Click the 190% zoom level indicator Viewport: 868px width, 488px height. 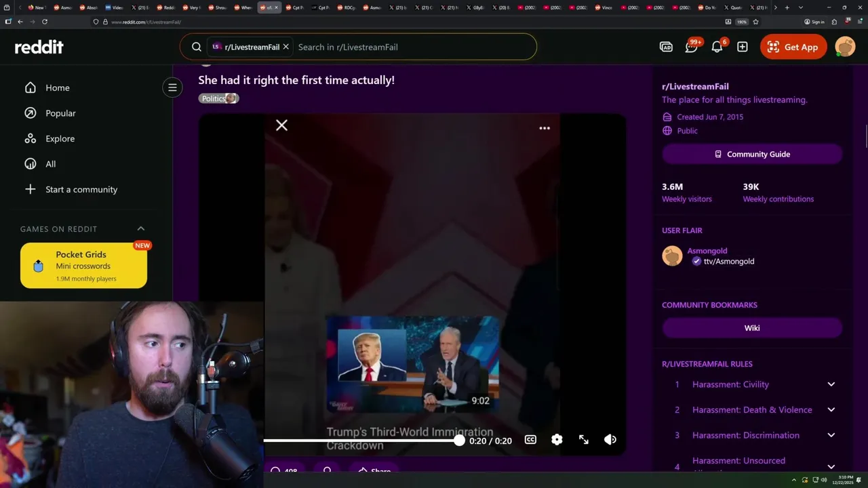742,22
